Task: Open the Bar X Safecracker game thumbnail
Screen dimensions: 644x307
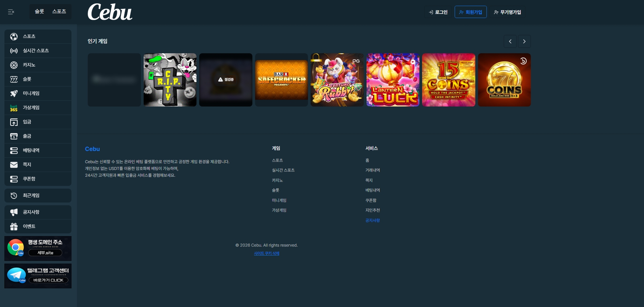Action: pos(282,80)
